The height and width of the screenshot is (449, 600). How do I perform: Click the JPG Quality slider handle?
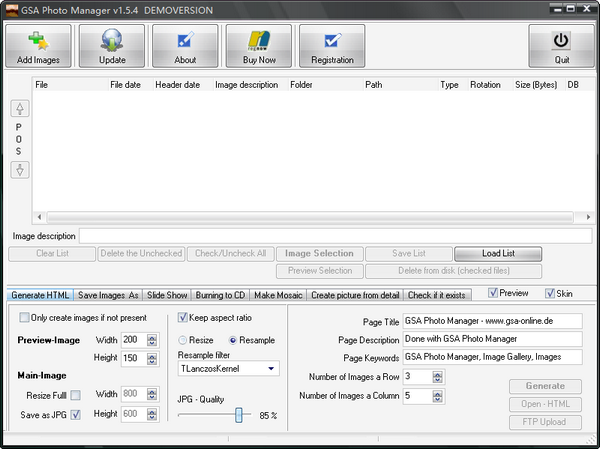[x=239, y=415]
